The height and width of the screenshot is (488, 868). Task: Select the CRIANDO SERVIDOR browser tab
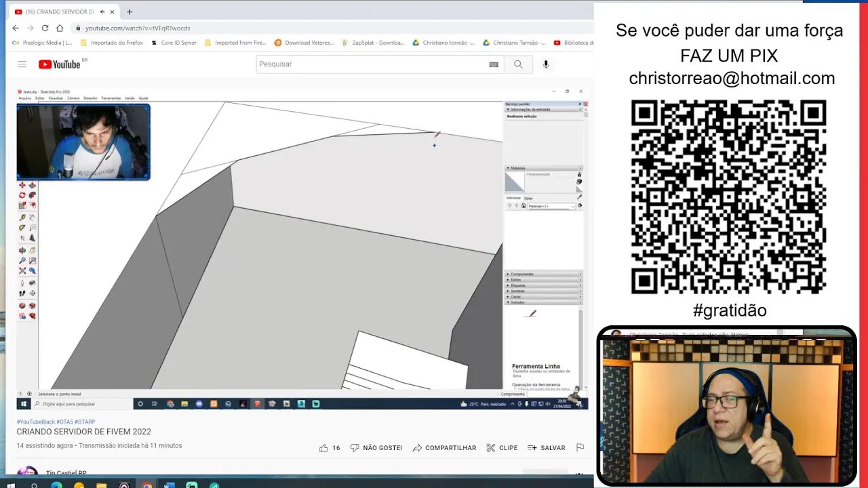pyautogui.click(x=64, y=12)
